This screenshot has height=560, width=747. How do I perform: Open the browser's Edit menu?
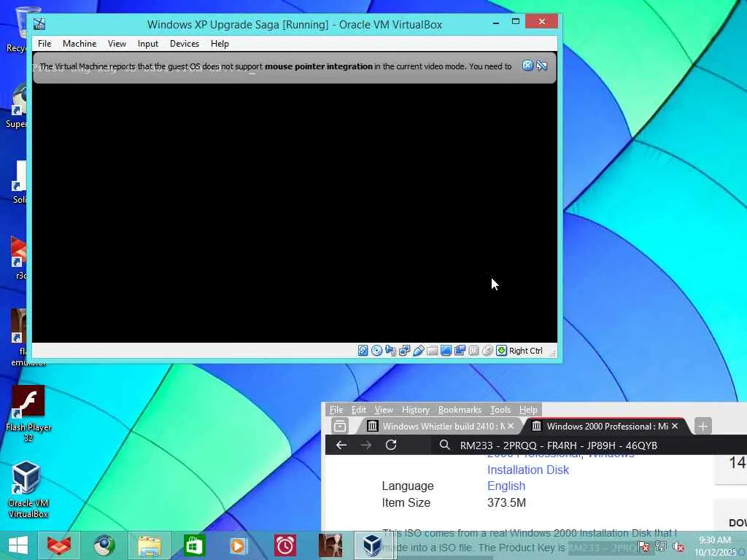tap(359, 410)
